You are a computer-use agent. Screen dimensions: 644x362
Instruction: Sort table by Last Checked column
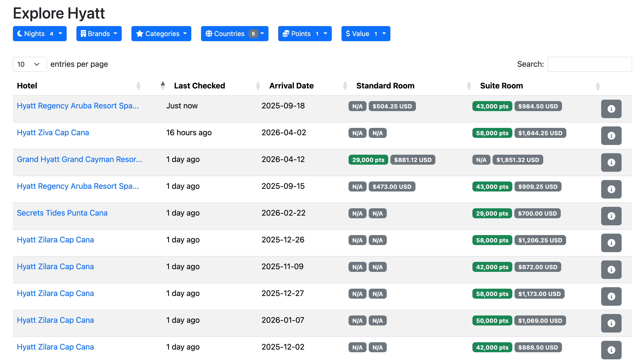point(199,86)
